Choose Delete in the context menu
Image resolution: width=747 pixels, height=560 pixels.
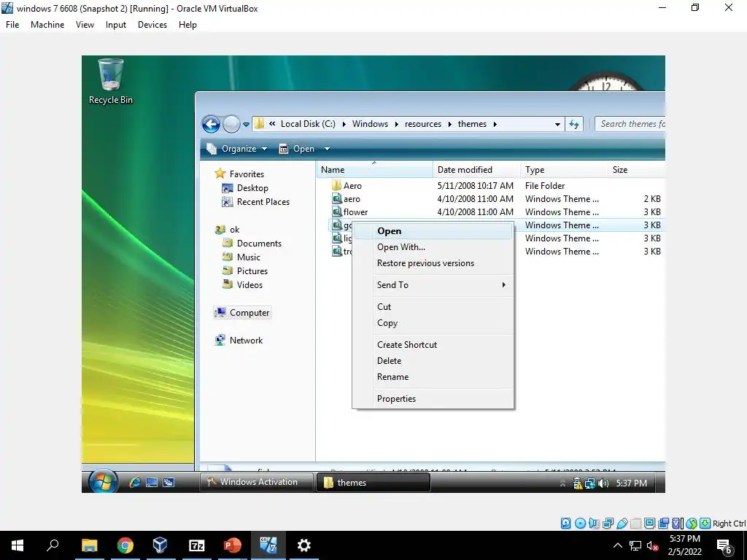point(433,361)
